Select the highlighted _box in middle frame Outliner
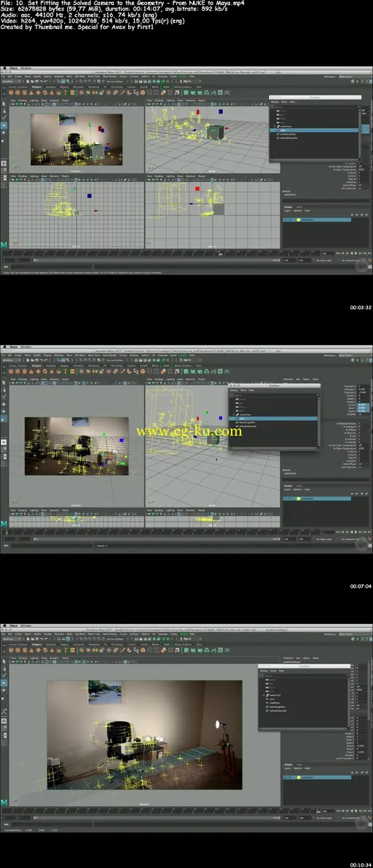Screen dimensions: 373x868 [273, 418]
